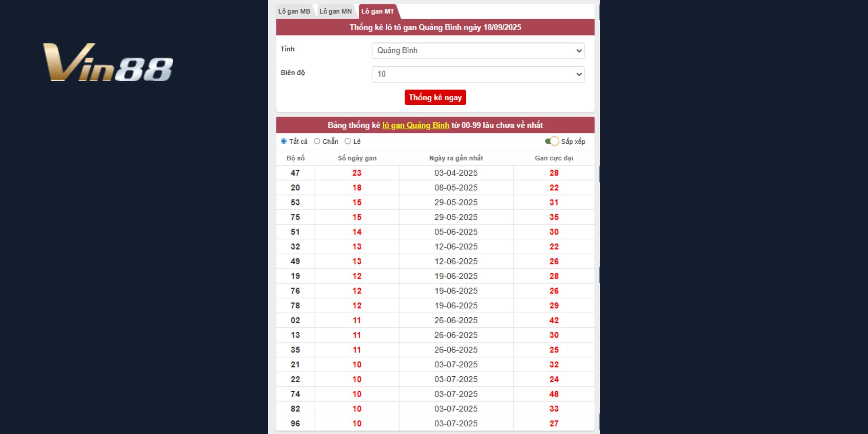Click the Bộ số column header
Screen dimensions: 868x434
[295, 158]
